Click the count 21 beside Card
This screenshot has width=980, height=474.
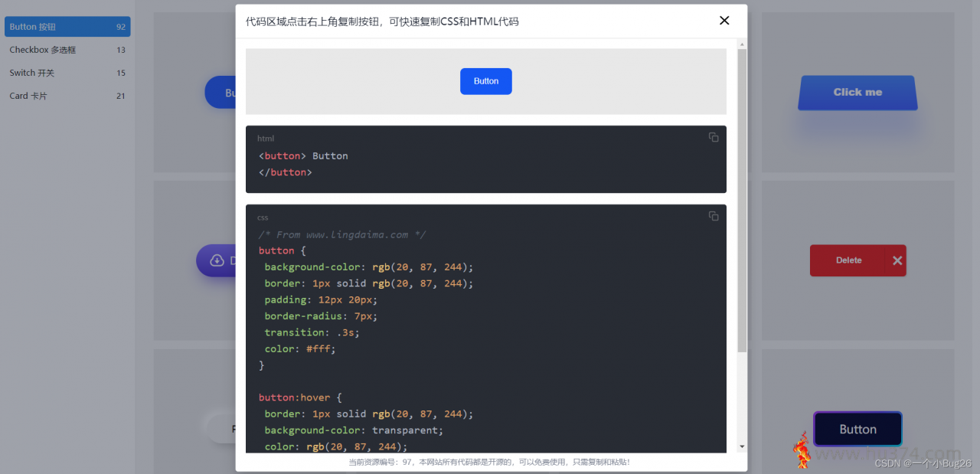[x=121, y=96]
